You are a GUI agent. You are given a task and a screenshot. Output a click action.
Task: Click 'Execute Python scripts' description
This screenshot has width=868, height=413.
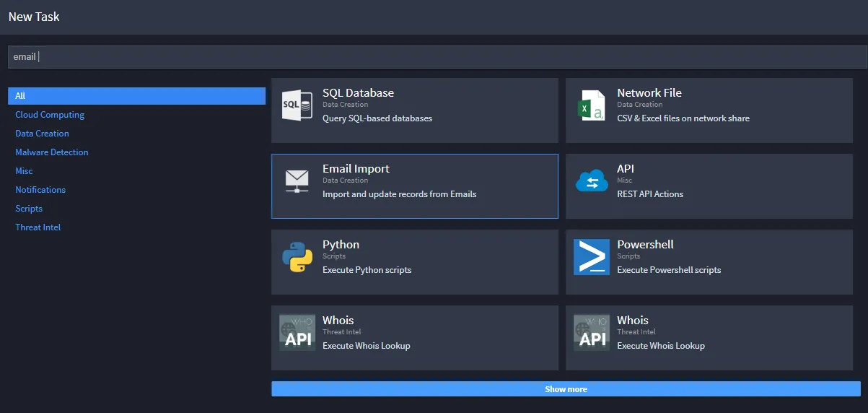tap(367, 270)
